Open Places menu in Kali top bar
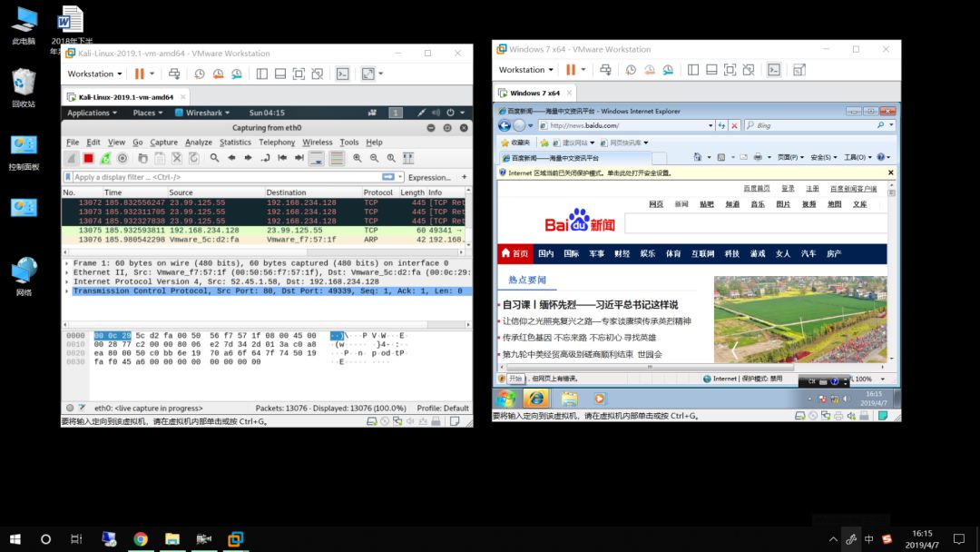This screenshot has width=980, height=552. click(148, 113)
